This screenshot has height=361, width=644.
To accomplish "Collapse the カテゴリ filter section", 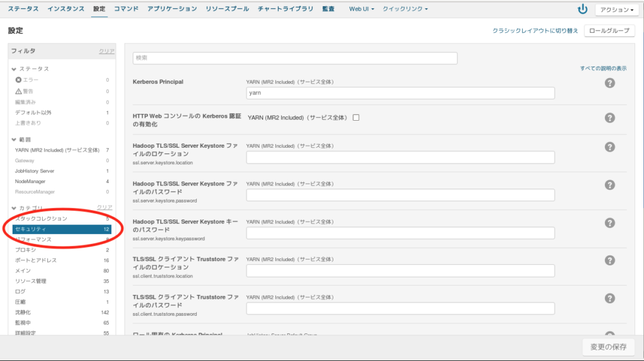I will point(14,208).
